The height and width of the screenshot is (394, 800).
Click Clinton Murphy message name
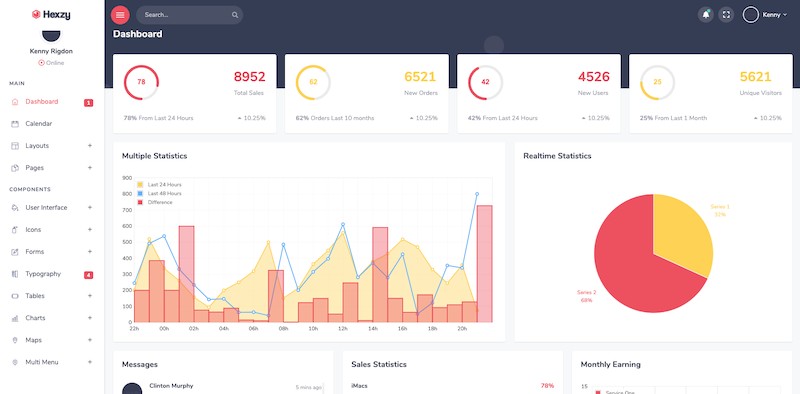click(x=171, y=386)
